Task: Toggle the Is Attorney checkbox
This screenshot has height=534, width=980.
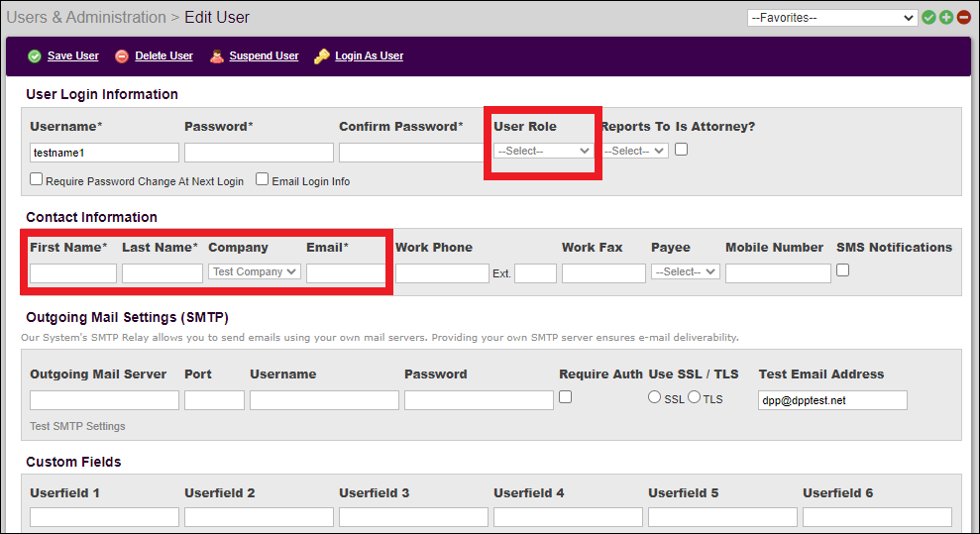Action: (x=682, y=150)
